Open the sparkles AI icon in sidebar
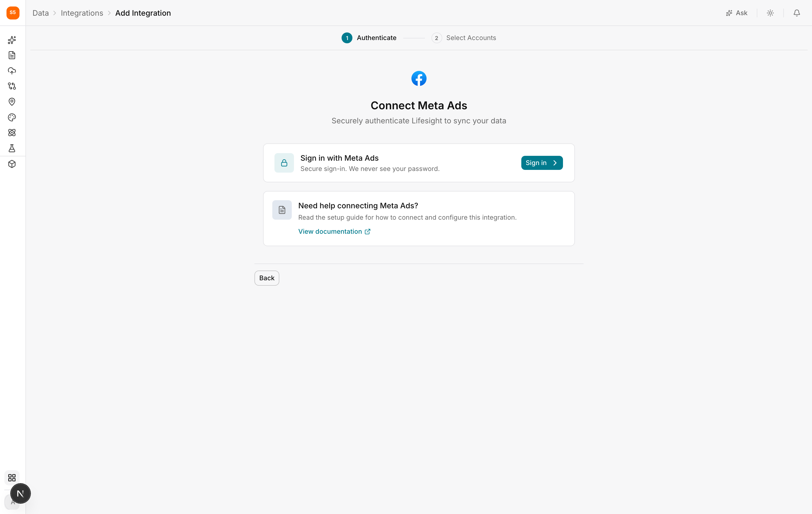The height and width of the screenshot is (514, 812). (x=12, y=40)
